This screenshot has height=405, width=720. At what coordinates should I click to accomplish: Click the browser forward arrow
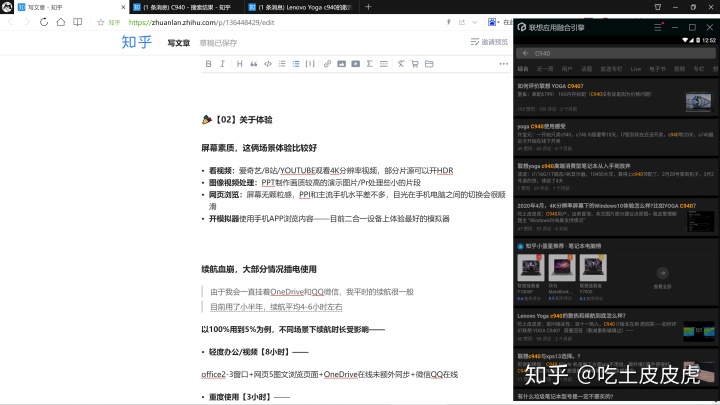click(27, 22)
